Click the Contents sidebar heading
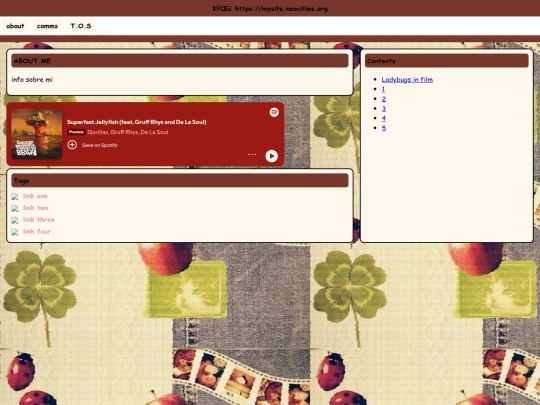Viewport: 540px width, 405px height. (x=447, y=61)
